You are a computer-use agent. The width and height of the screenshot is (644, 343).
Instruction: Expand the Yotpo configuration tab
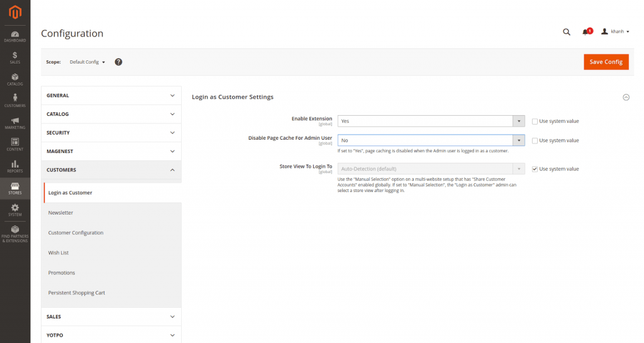coord(111,335)
